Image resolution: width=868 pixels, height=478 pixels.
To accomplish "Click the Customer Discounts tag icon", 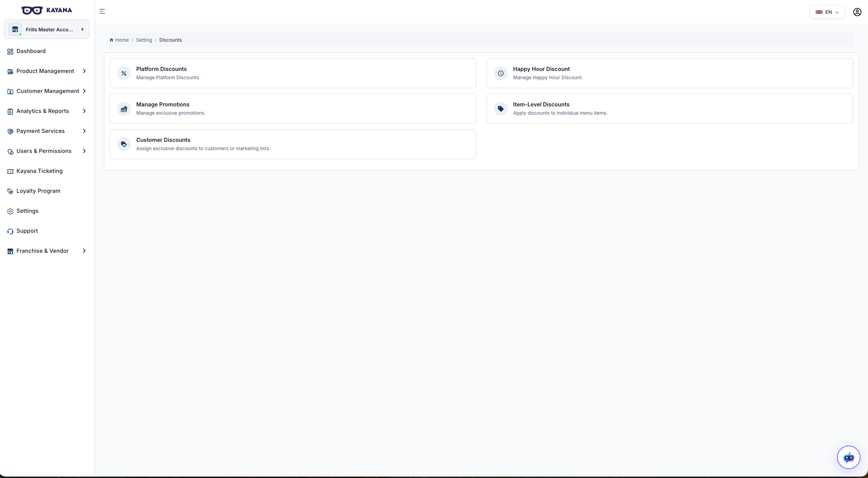I will pos(124,144).
